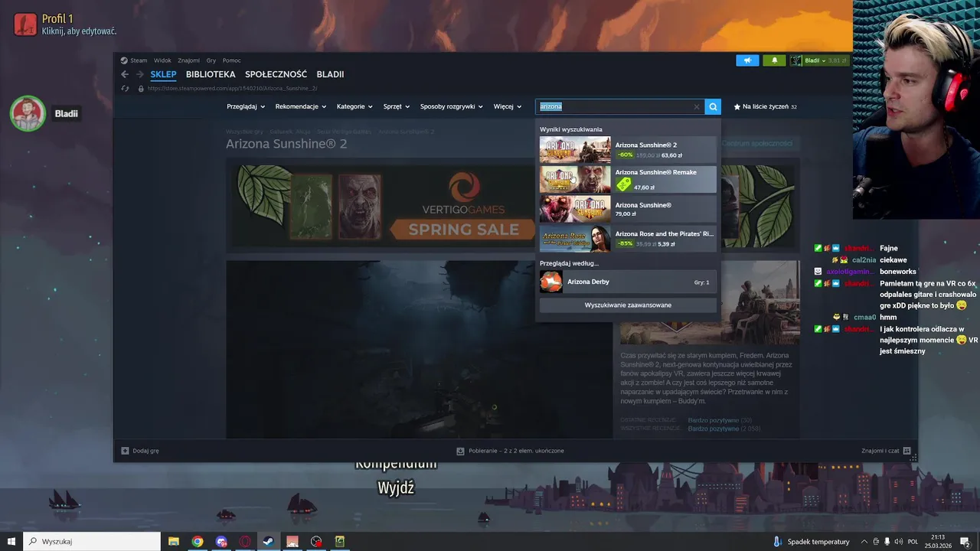Click the wishlist star icon
980x551 pixels.
737,106
